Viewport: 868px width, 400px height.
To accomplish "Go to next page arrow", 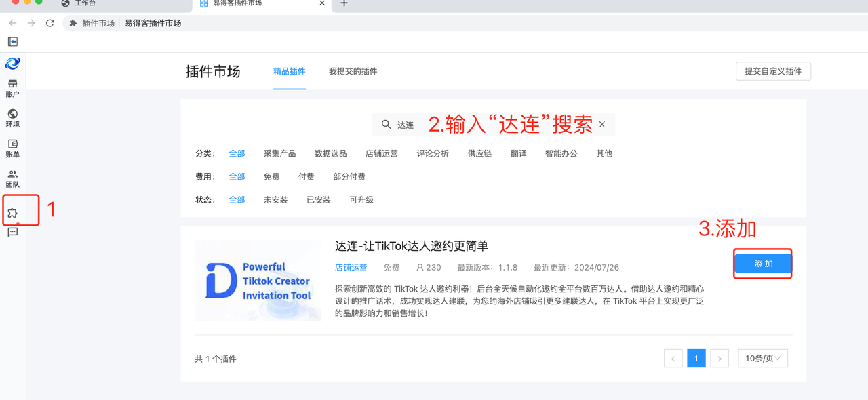I will pyautogui.click(x=719, y=359).
